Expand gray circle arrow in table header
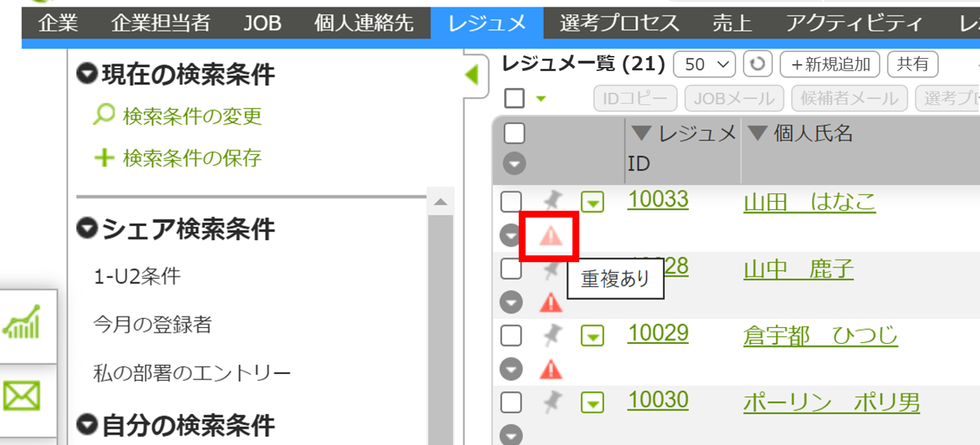The height and width of the screenshot is (445, 980). (x=514, y=163)
